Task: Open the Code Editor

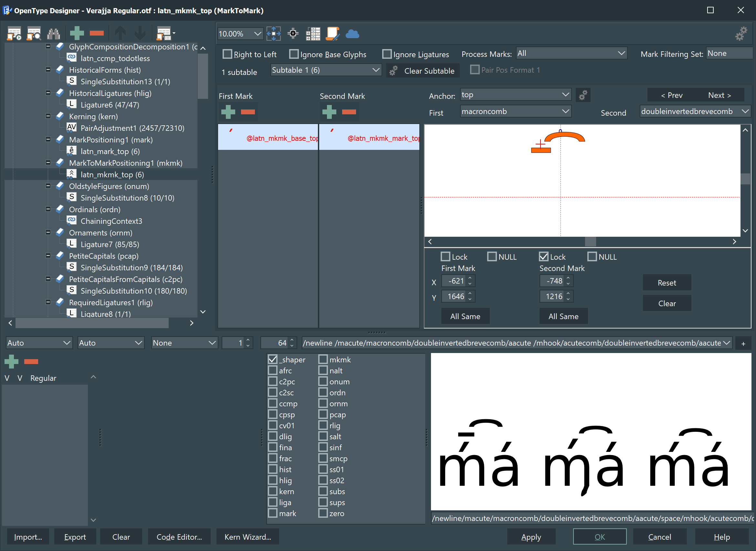Action: (x=179, y=537)
